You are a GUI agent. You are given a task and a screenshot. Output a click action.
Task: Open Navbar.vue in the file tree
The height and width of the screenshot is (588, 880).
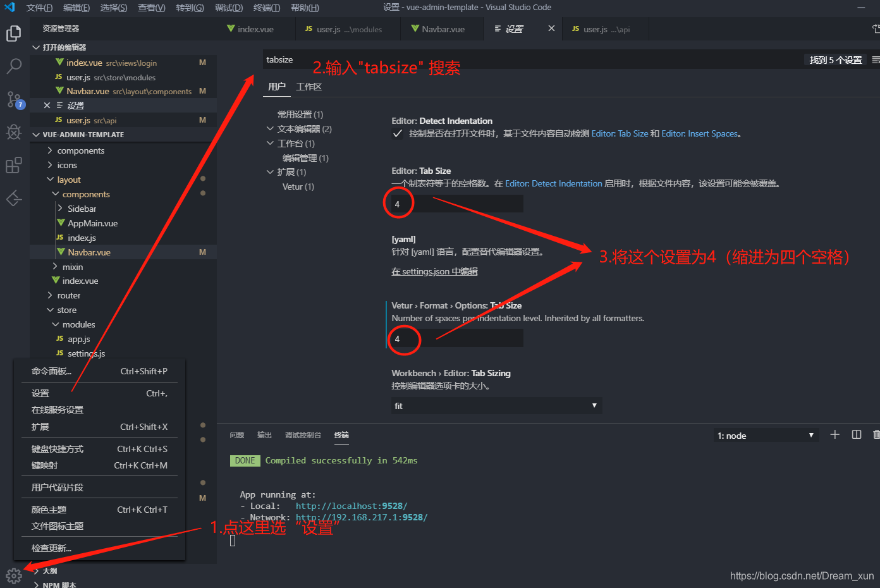click(89, 252)
